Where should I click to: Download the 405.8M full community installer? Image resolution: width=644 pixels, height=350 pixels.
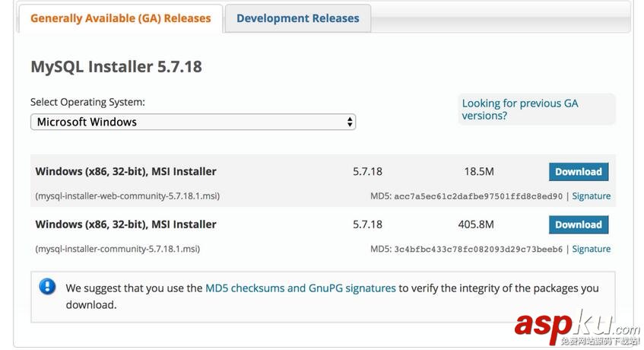578,224
